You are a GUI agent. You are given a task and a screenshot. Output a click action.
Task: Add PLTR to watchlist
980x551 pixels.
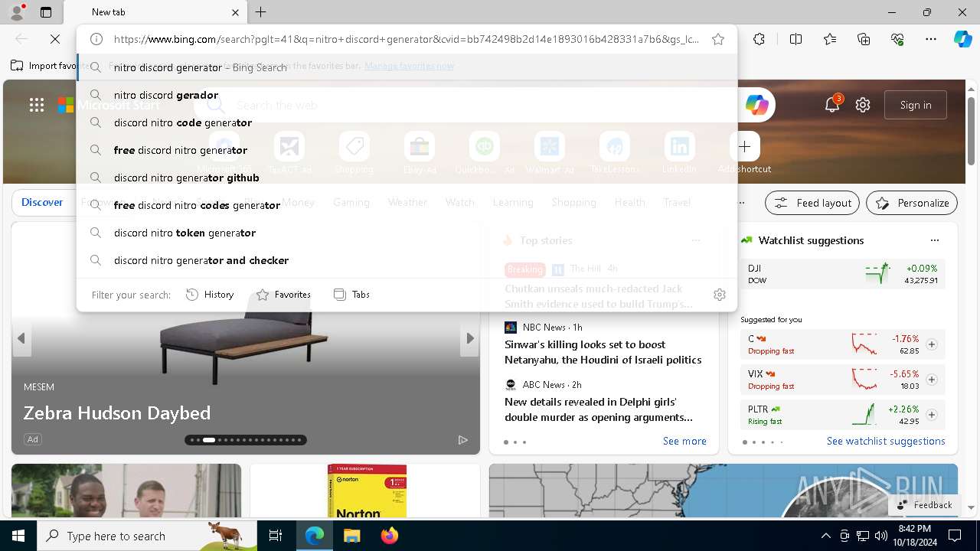pyautogui.click(x=932, y=415)
